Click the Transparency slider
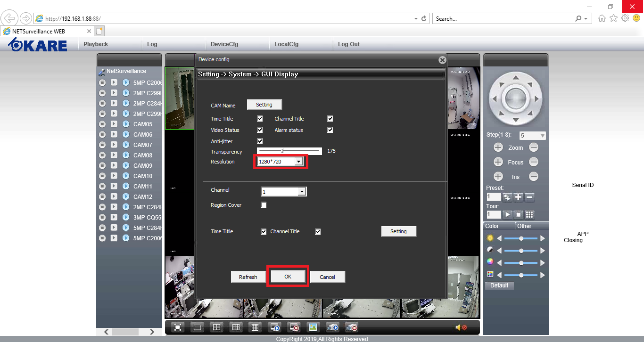 289,151
